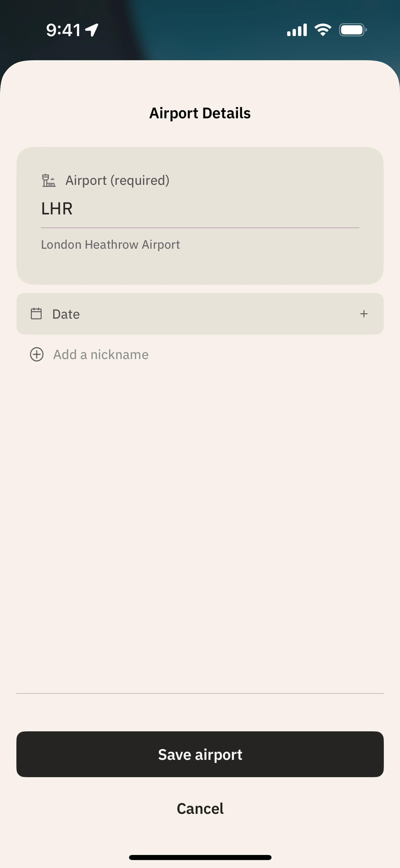
Task: Tap the Airport Details title
Action: coord(200,113)
